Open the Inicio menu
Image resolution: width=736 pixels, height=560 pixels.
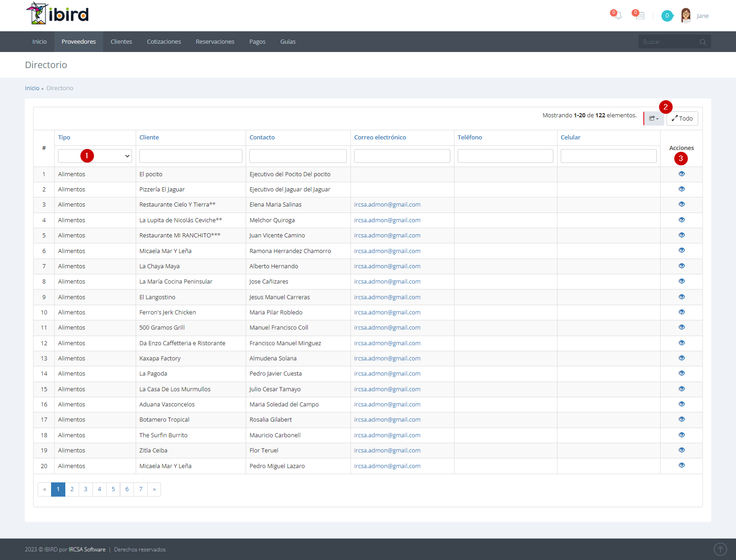[40, 42]
